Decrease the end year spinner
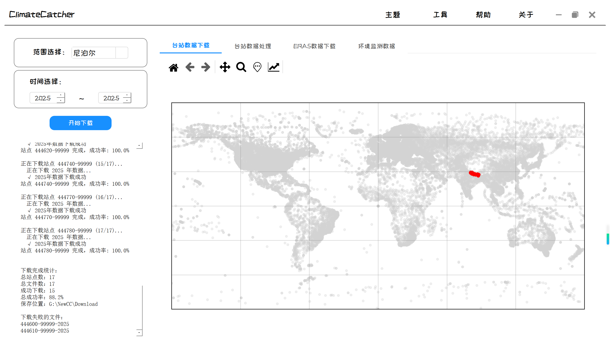This screenshot has height=364, width=610. (127, 100)
